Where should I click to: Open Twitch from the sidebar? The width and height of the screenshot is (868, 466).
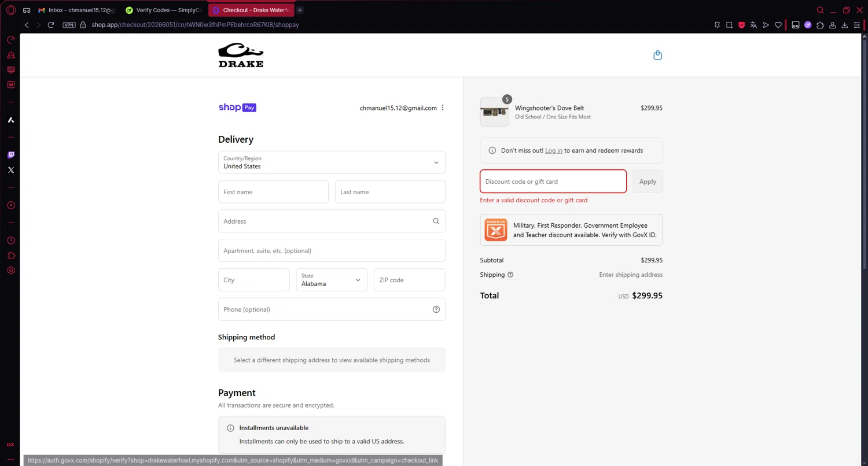tap(10, 155)
